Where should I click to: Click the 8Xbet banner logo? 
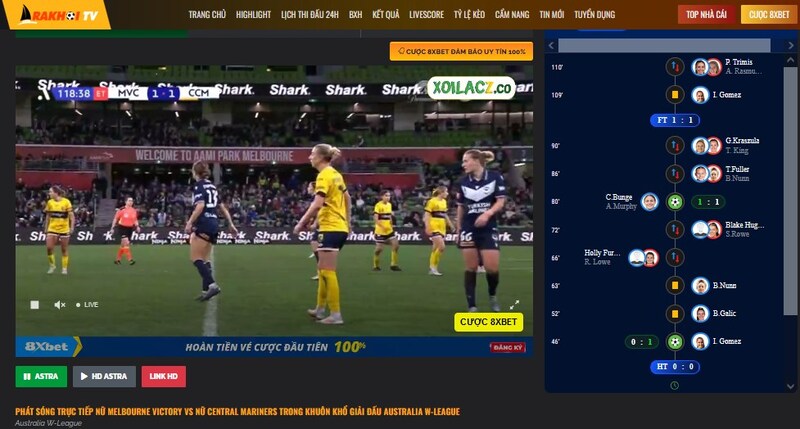48,346
